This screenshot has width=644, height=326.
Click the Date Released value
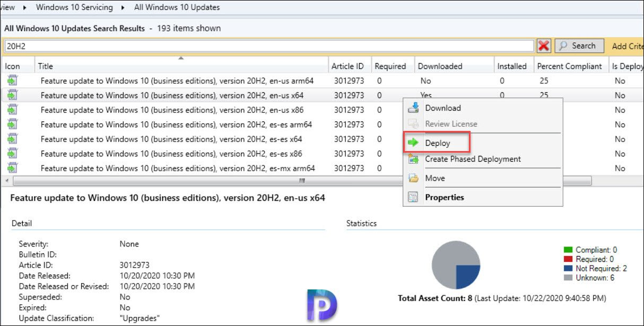click(157, 276)
